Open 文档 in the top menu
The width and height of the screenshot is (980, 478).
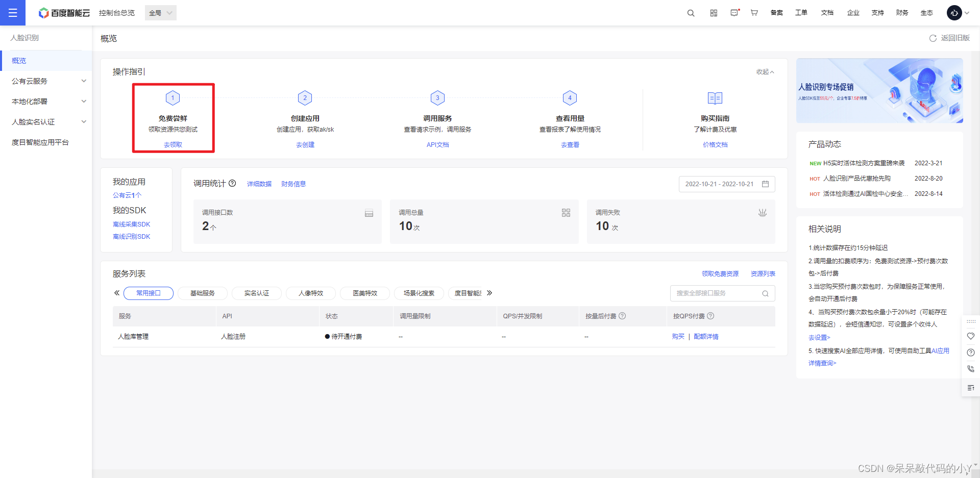pos(827,13)
